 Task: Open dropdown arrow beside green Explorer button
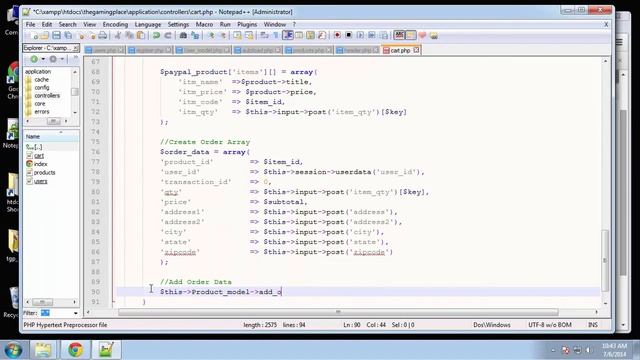43,59
